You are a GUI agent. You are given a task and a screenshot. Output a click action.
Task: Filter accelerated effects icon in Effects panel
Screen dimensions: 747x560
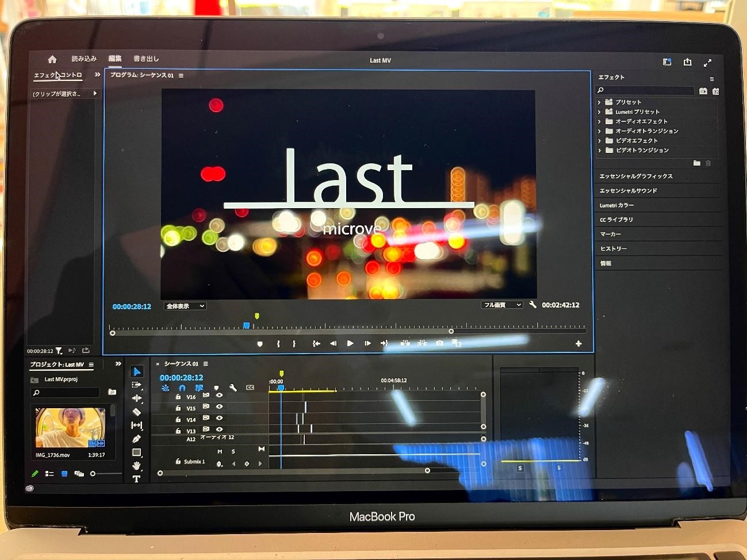(x=703, y=91)
